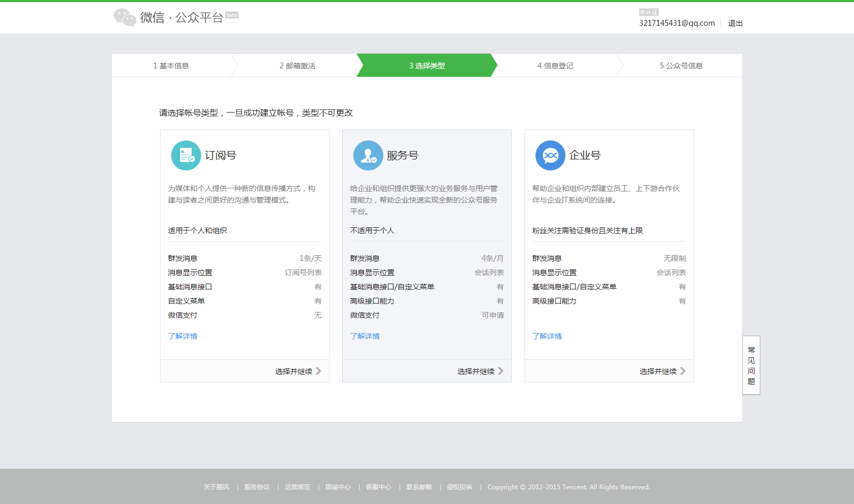Open 了解详情 link under 订阅号
The height and width of the screenshot is (504, 854).
coord(183,336)
